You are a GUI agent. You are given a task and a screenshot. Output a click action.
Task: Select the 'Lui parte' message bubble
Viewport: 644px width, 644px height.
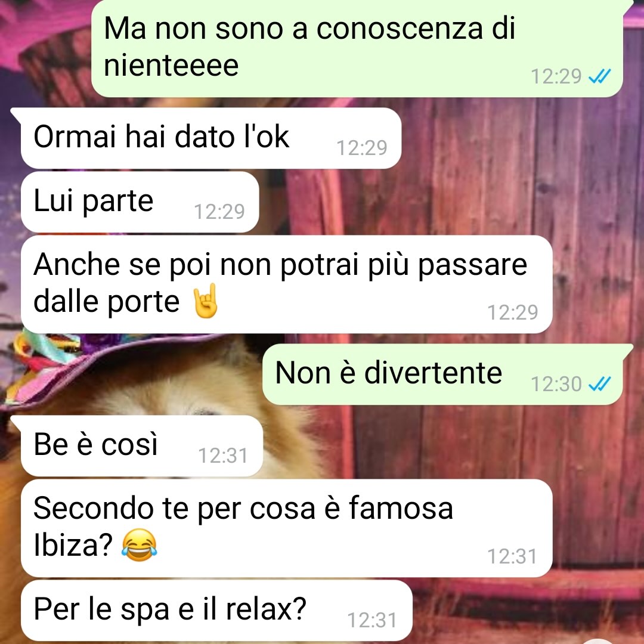coord(140,202)
